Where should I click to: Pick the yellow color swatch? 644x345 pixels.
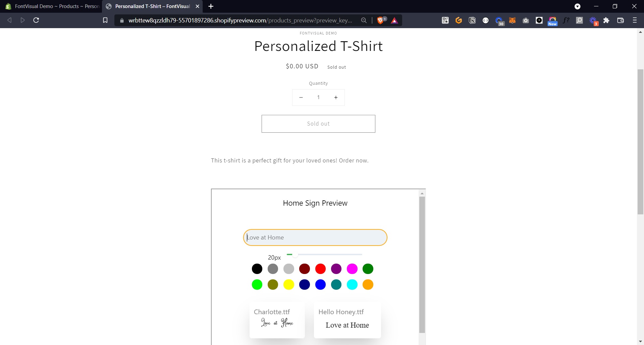[x=288, y=284]
